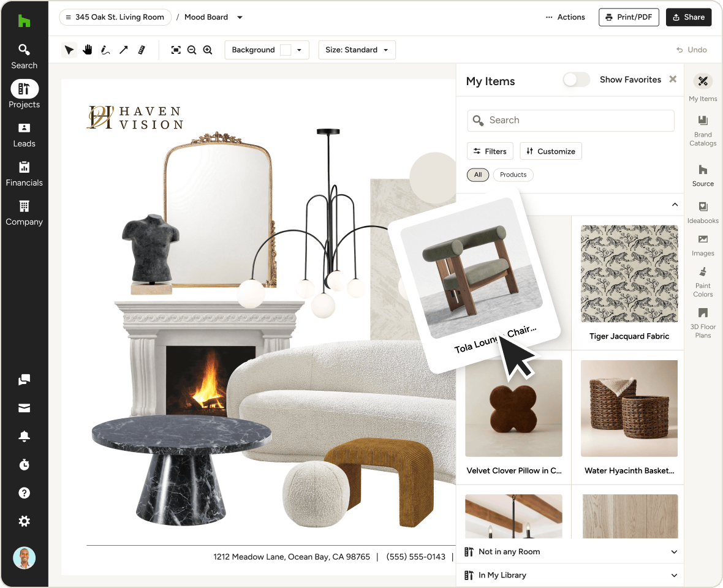The height and width of the screenshot is (588, 723).
Task: Open the Background dropdown arrow
Action: 299,50
